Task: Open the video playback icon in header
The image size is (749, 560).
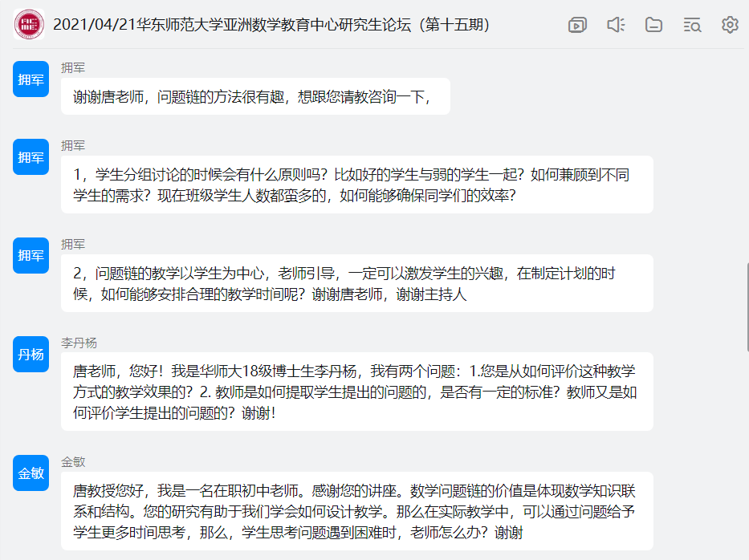Action: pos(577,25)
